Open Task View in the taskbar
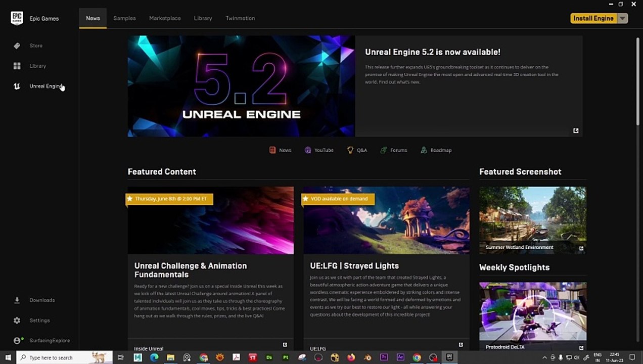The width and height of the screenshot is (643, 364). pyautogui.click(x=120, y=357)
